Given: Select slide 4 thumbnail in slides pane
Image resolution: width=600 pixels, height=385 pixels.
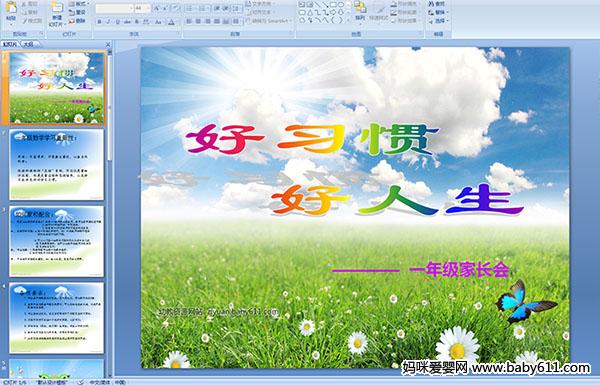Looking at the screenshot, I should (57, 318).
